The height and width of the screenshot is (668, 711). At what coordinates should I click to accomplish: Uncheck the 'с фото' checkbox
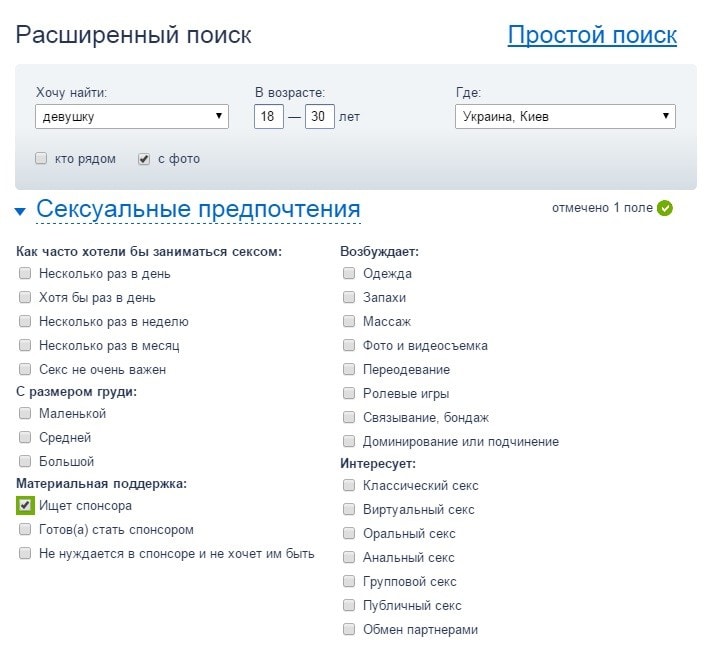click(x=144, y=158)
